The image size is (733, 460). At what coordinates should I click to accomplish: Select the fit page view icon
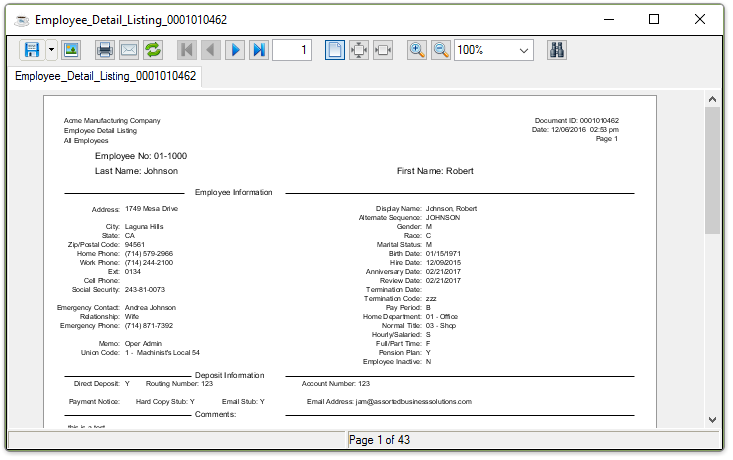point(359,50)
